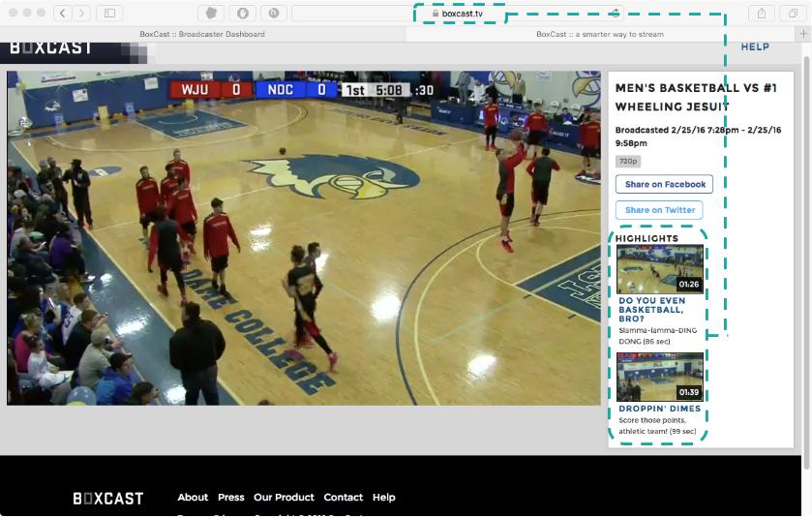Select the 'a smarter way to stream' tab
The image size is (812, 518).
pos(600,34)
